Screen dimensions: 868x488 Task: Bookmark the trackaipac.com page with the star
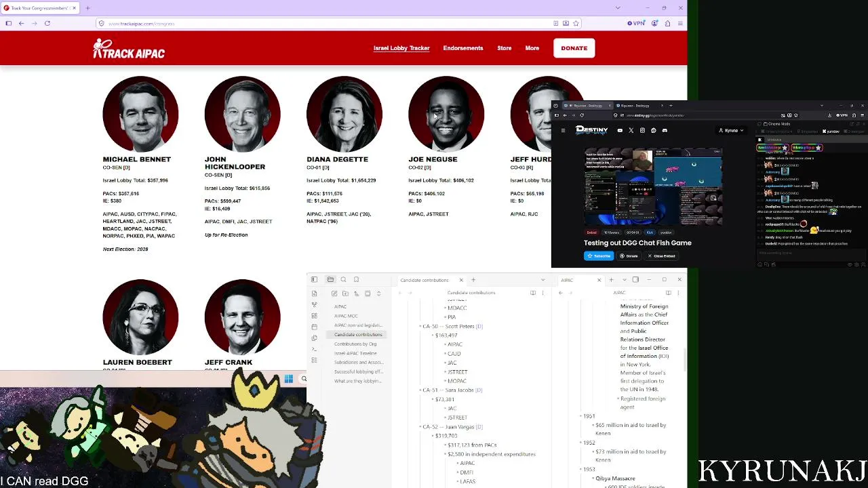[576, 23]
